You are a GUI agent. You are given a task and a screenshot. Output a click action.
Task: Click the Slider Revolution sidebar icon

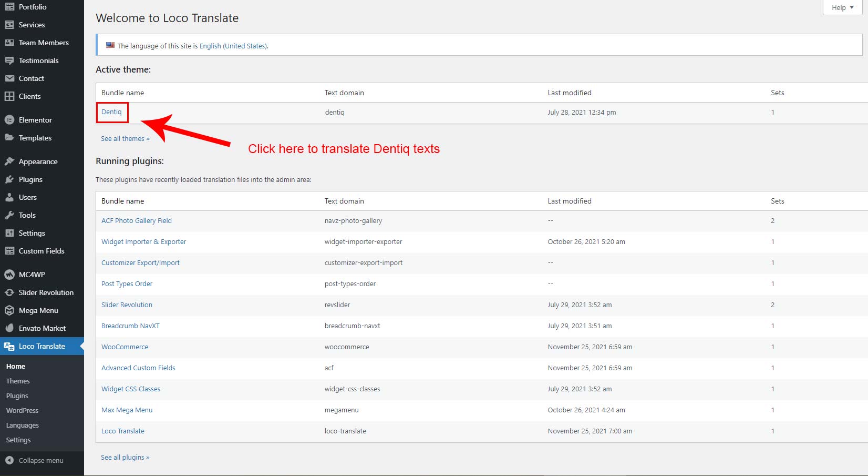click(9, 292)
